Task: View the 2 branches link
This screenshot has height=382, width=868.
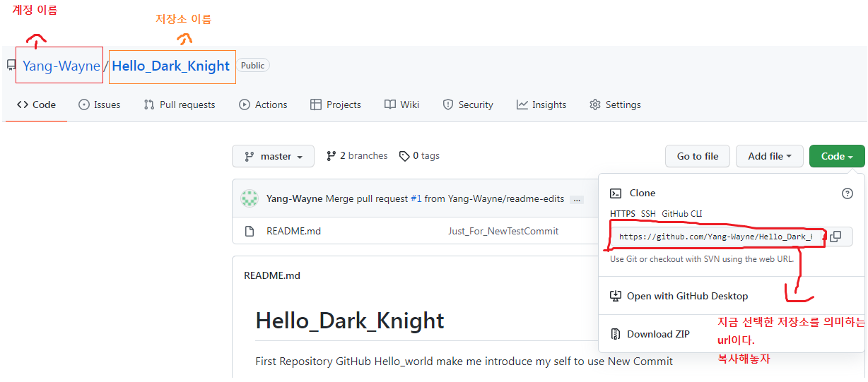Action: coord(357,155)
